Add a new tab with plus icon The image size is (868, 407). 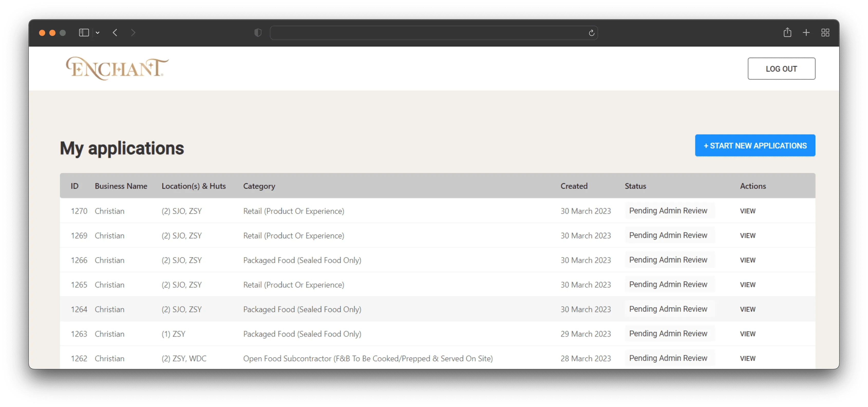point(806,33)
